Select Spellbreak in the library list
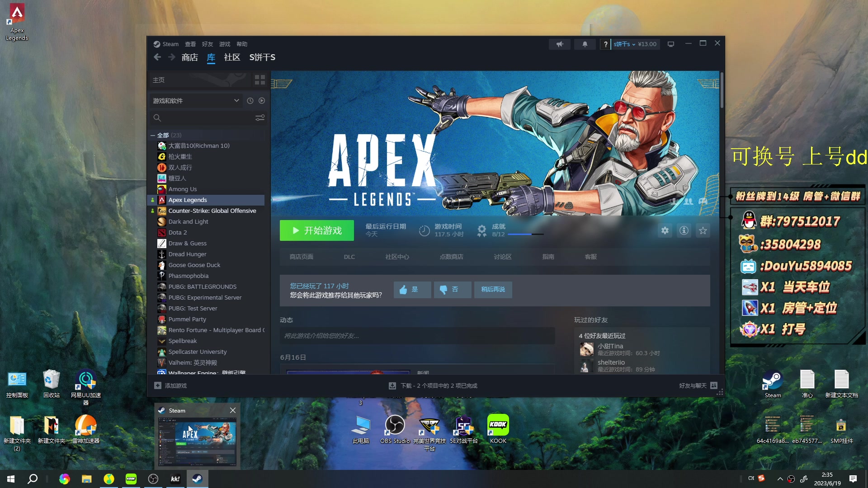The width and height of the screenshot is (868, 488). [x=183, y=341]
